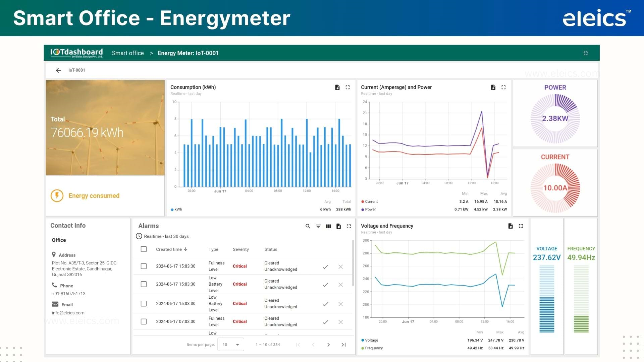
Task: Click the wind turbine Total energy image
Action: 105,127
